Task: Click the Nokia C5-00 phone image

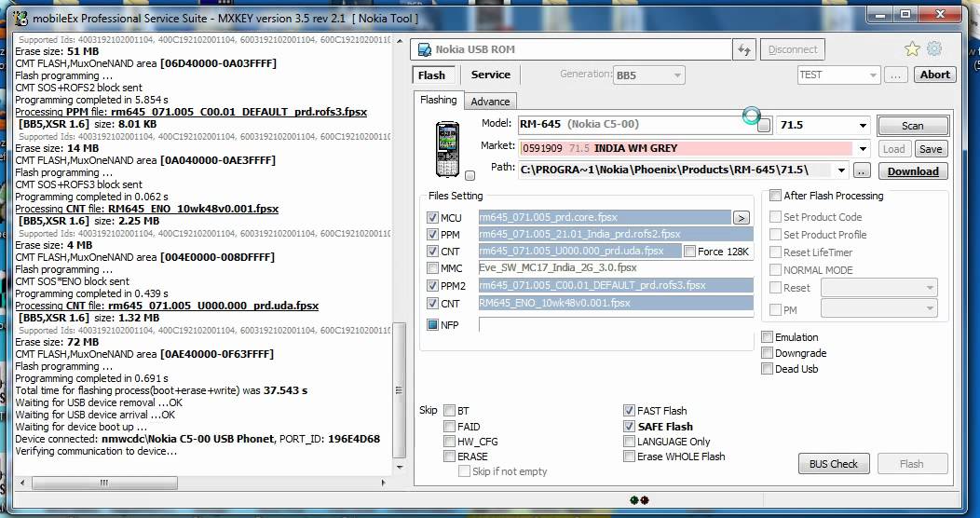Action: coord(447,149)
